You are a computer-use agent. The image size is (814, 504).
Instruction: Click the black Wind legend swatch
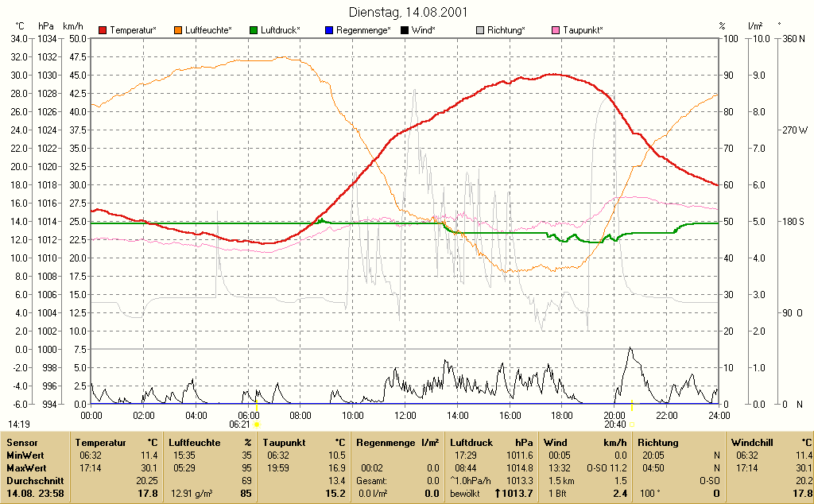pyautogui.click(x=405, y=31)
